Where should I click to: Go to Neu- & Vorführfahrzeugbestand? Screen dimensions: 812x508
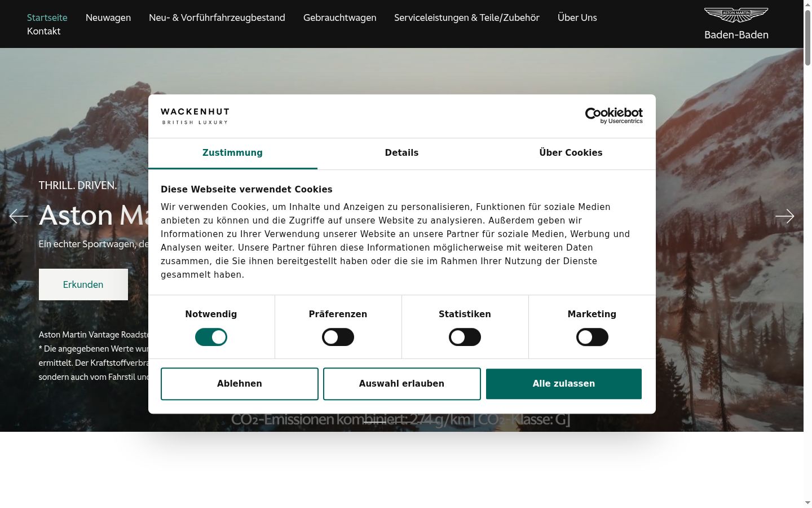click(217, 17)
